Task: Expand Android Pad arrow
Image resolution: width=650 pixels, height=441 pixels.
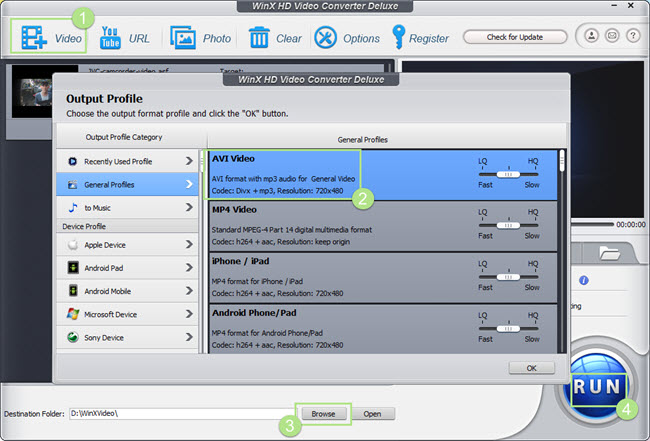Action: (189, 268)
